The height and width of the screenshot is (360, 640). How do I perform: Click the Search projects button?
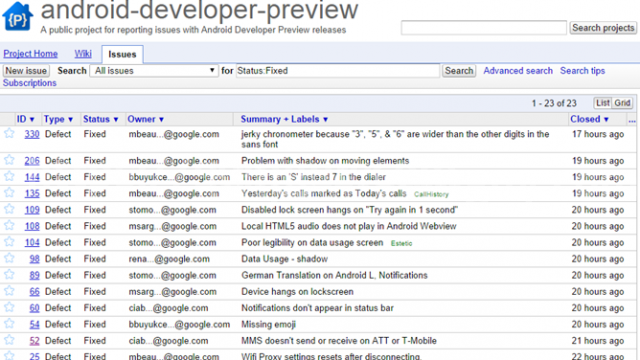pos(603,28)
